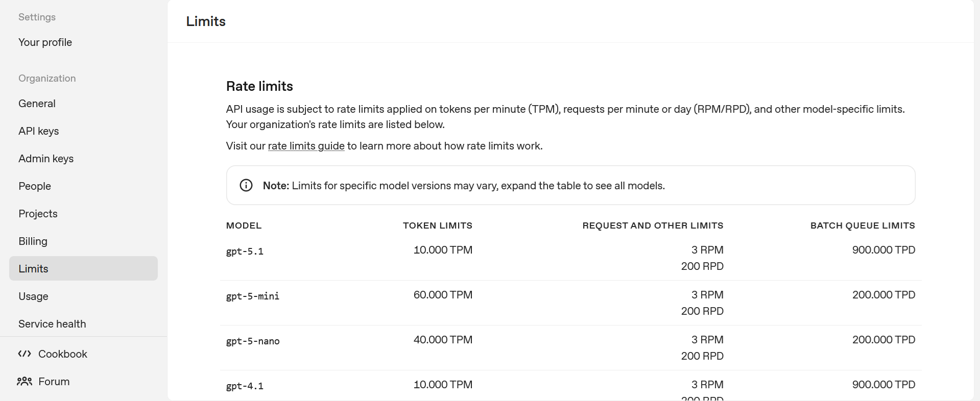Click REQUEST AND OTHER LIMITS header
The height and width of the screenshot is (401, 980).
pos(653,225)
